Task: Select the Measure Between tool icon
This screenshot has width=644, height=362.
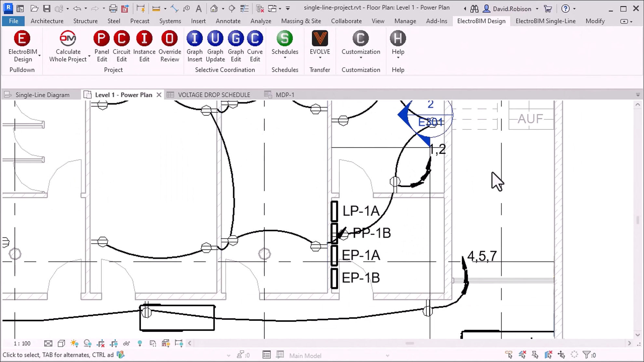Action: click(x=156, y=8)
